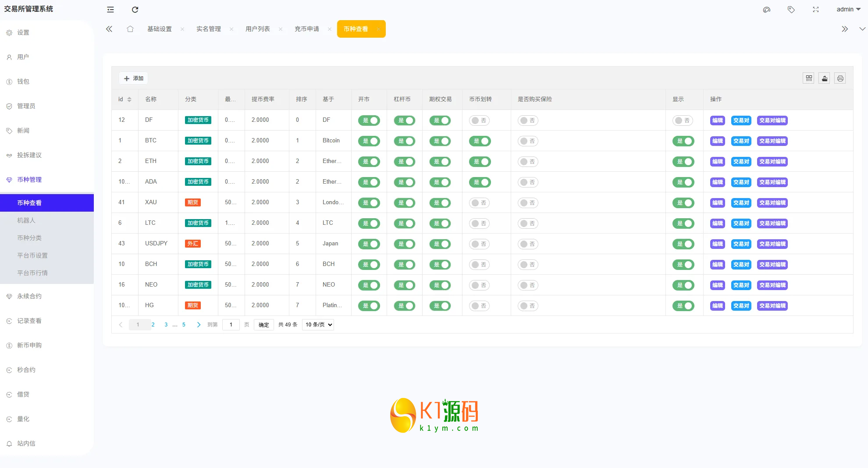The image size is (868, 468).
Task: Go to previous page arrow
Action: (121, 325)
